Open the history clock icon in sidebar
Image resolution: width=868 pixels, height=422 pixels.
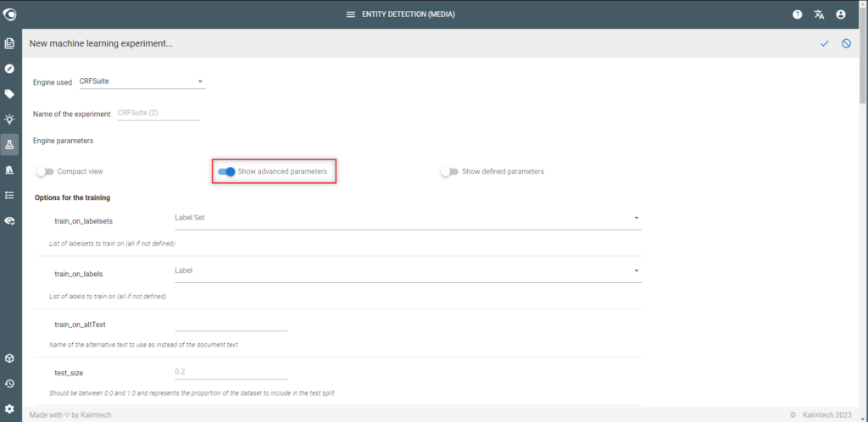point(8,384)
